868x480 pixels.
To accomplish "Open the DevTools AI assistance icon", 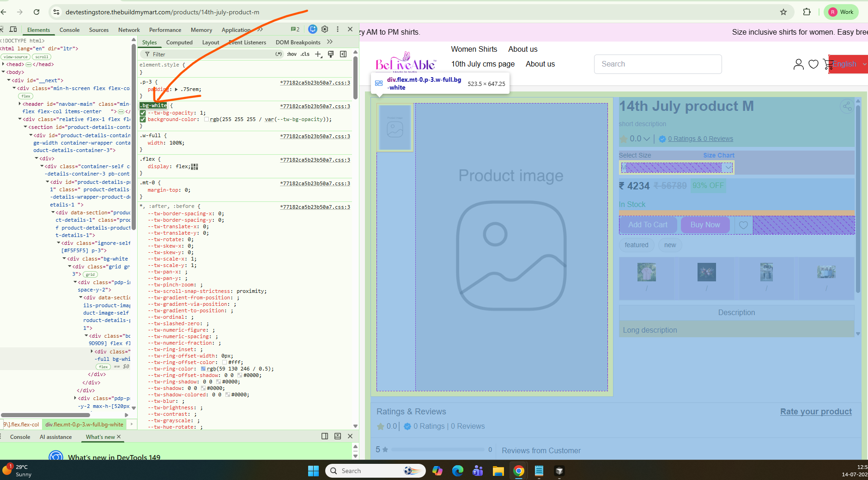I will (x=313, y=29).
